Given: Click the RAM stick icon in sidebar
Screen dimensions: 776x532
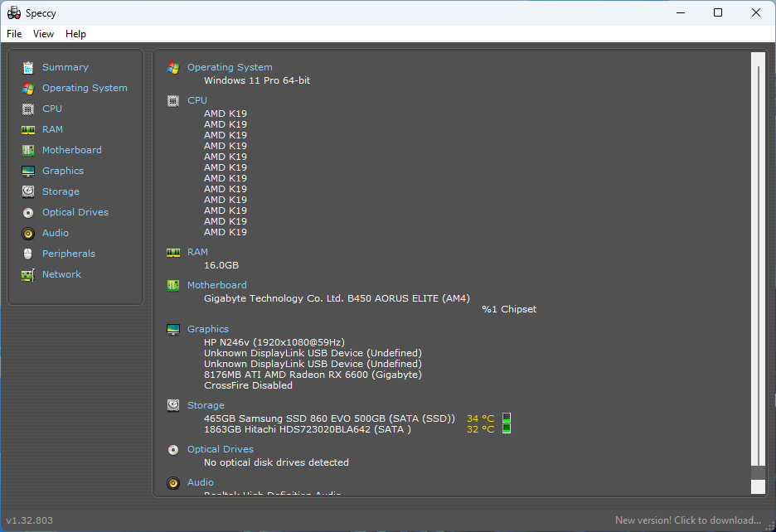Looking at the screenshot, I should [28, 129].
